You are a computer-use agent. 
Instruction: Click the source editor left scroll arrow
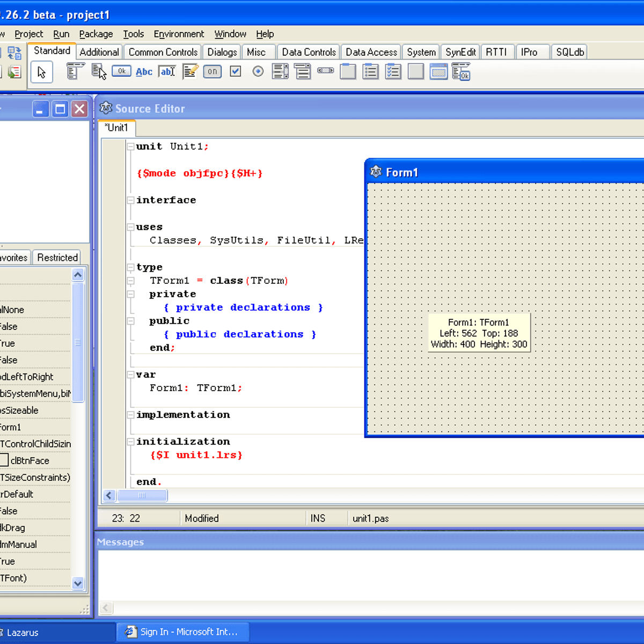(x=109, y=495)
